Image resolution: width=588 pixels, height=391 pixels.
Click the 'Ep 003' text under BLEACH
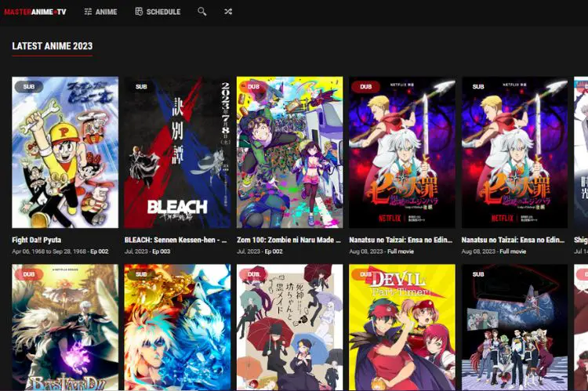point(162,252)
